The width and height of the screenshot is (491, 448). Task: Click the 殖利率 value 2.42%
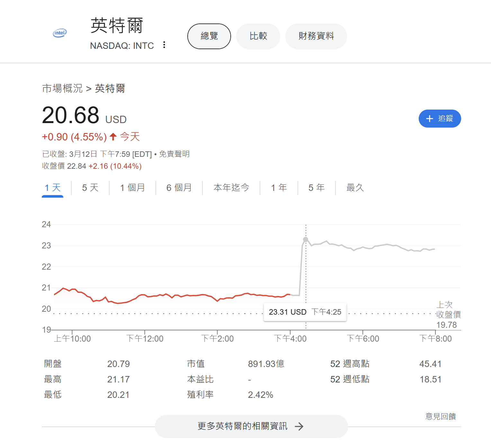261,395
